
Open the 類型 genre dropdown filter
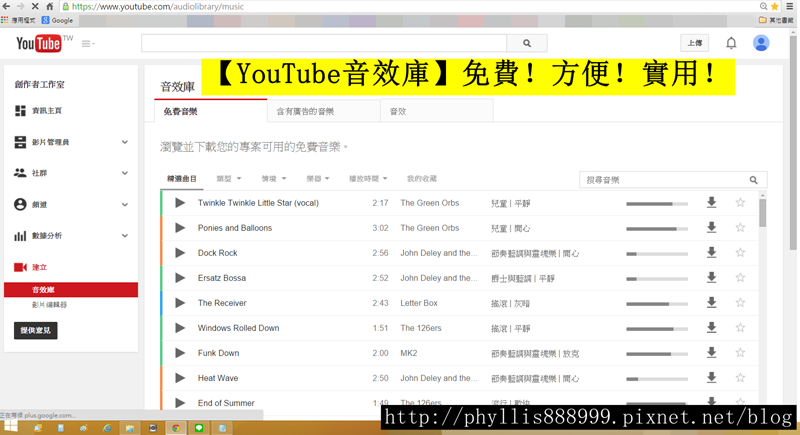click(229, 178)
